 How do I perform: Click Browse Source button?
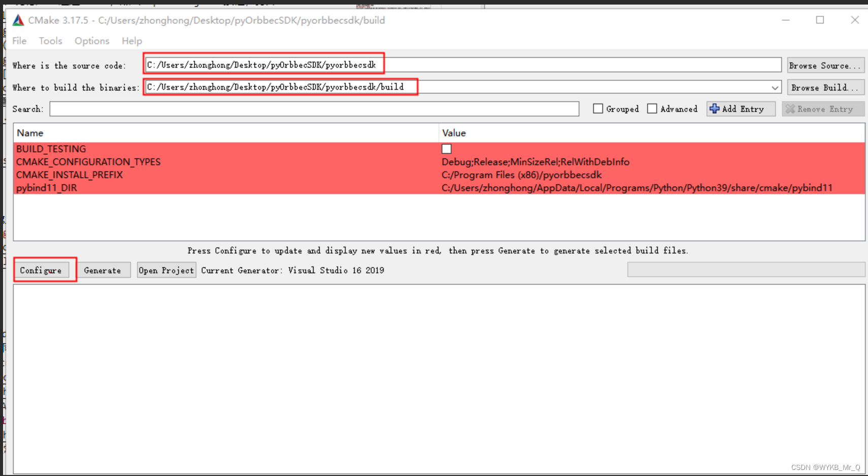825,65
